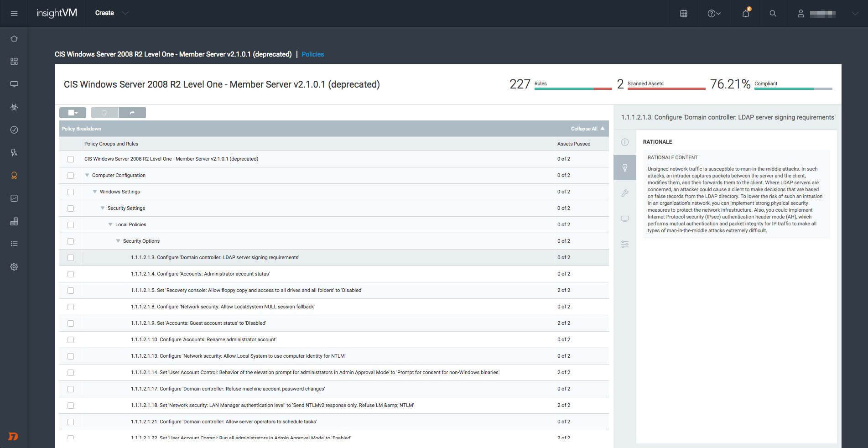Switch to the info overview tab
Screen dimensions: 868x448
click(x=625, y=142)
